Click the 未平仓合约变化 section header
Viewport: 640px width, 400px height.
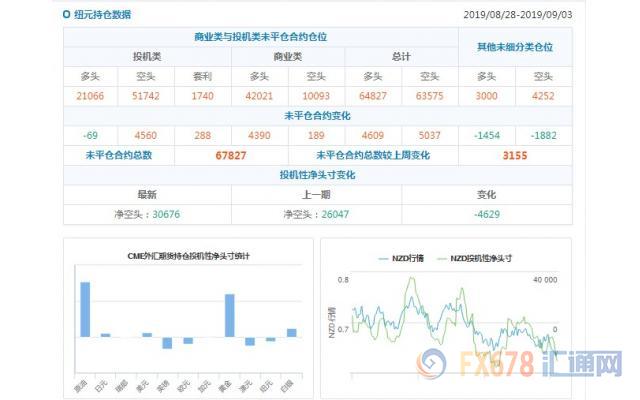click(x=317, y=116)
